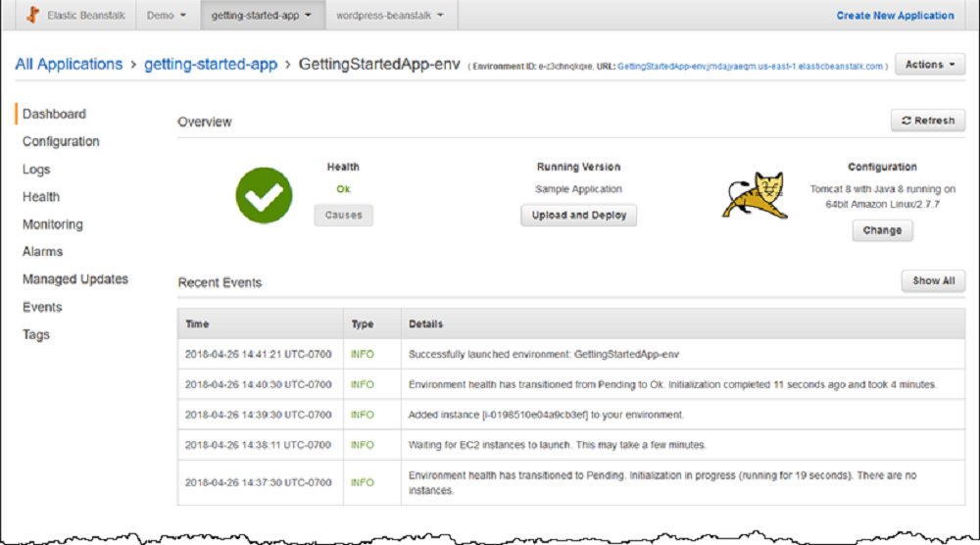Viewport: 980px width, 545px height.
Task: Click INFO type in 14:41:21 row
Action: 363,355
